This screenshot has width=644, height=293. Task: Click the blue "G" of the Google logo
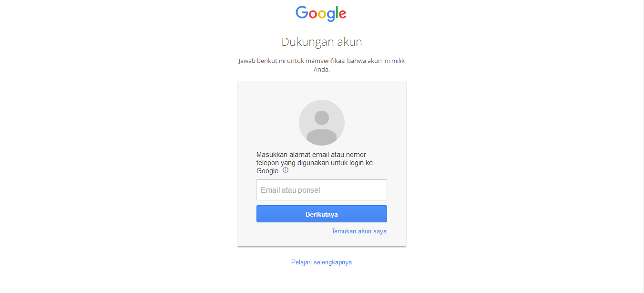click(302, 12)
